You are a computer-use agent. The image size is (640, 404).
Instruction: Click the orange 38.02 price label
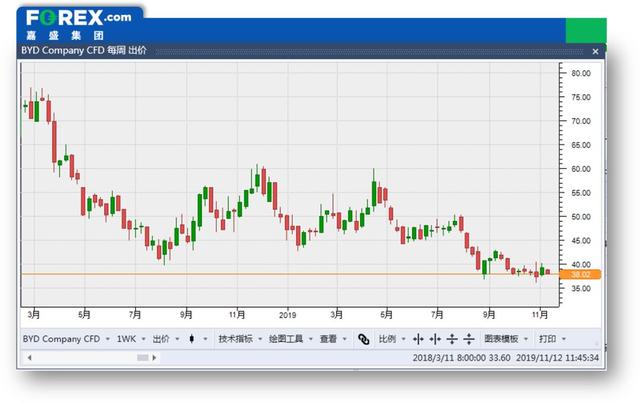pyautogui.click(x=580, y=275)
